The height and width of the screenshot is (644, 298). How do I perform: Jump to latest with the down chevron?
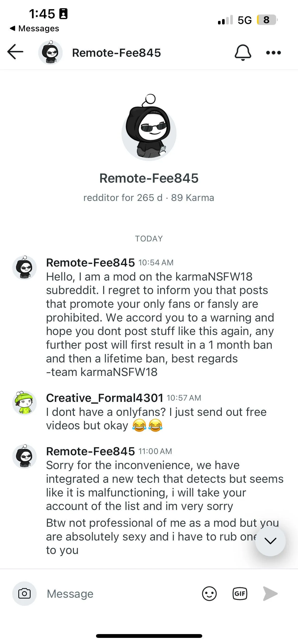270,540
